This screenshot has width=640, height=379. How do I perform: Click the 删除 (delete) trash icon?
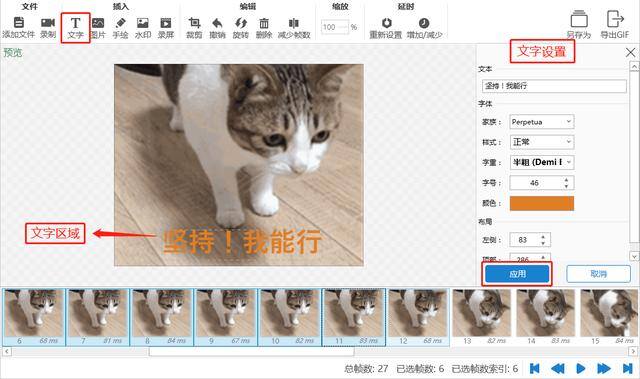click(x=264, y=23)
